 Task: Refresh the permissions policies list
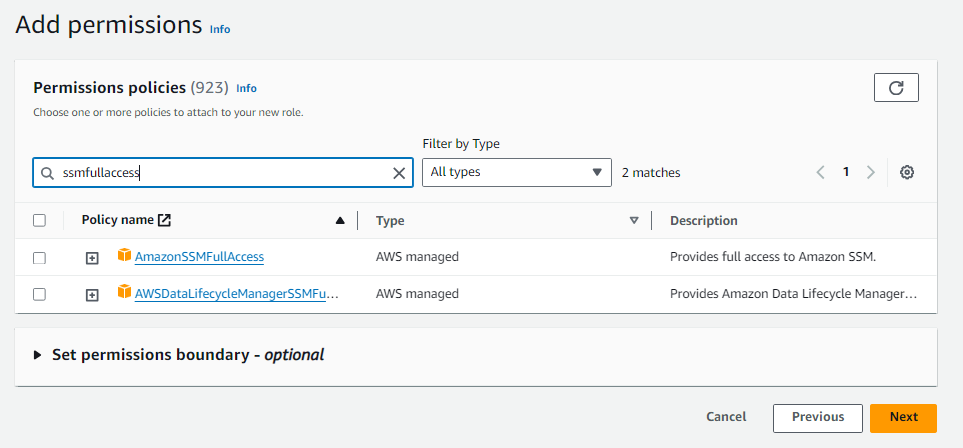pyautogui.click(x=896, y=88)
